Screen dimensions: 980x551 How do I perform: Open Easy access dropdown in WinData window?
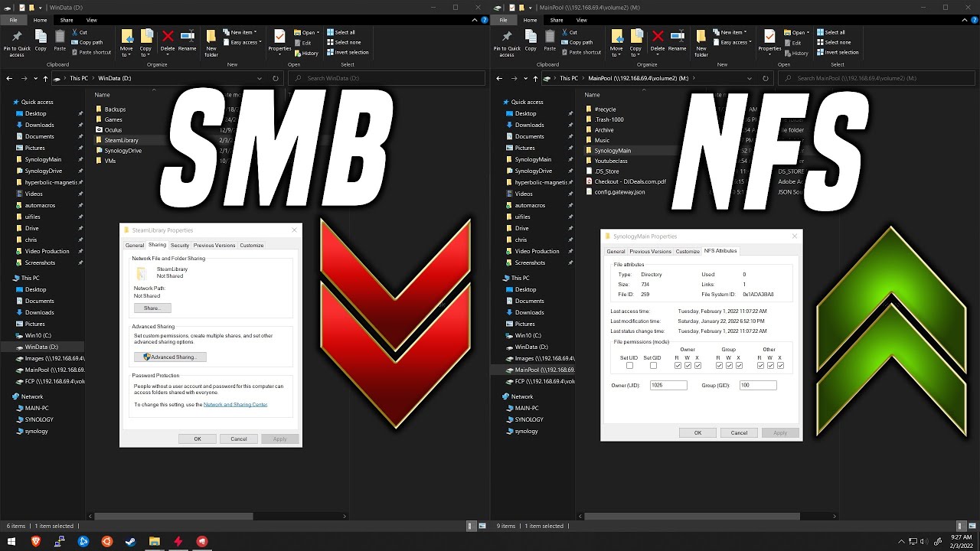pyautogui.click(x=243, y=43)
